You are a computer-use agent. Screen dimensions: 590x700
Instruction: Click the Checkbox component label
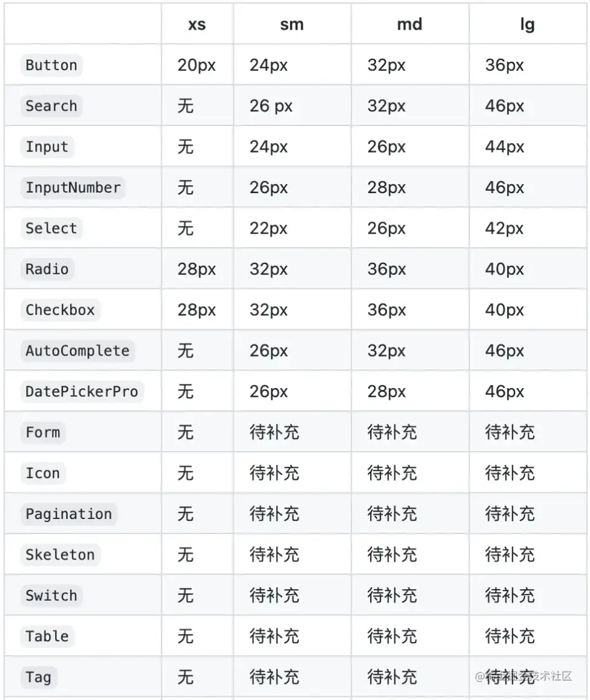pos(60,310)
